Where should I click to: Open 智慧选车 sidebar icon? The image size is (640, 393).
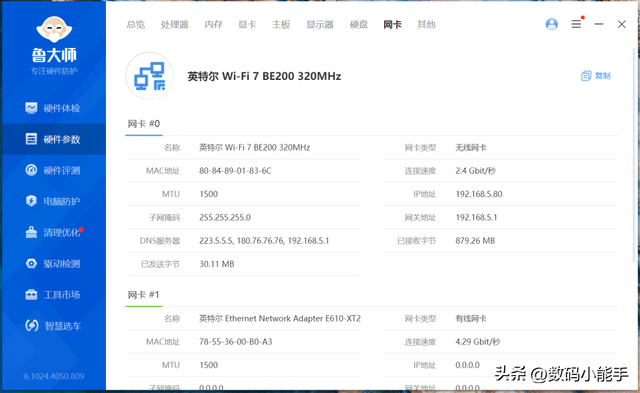[31, 326]
